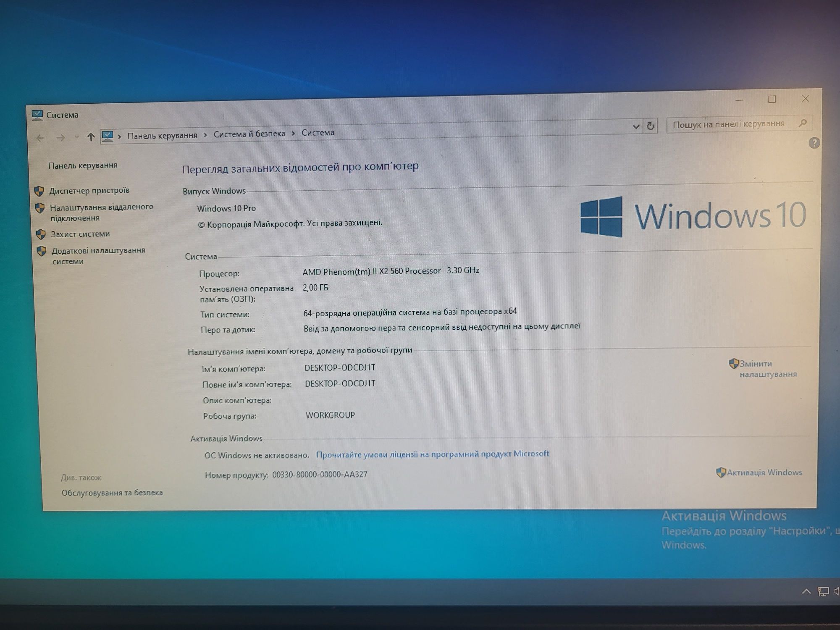This screenshot has width=840, height=630.
Task: Open the Панель керування home link
Action: 83,165
